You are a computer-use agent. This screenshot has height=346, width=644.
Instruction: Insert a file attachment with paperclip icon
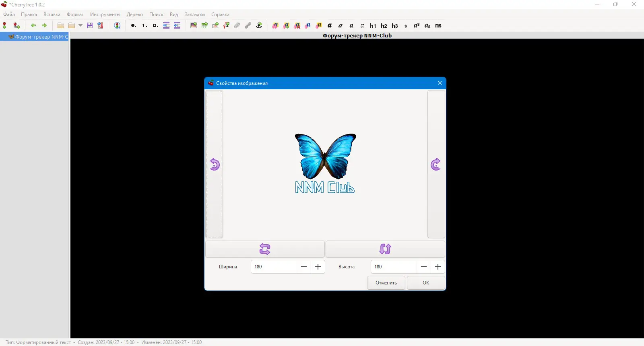[237, 25]
